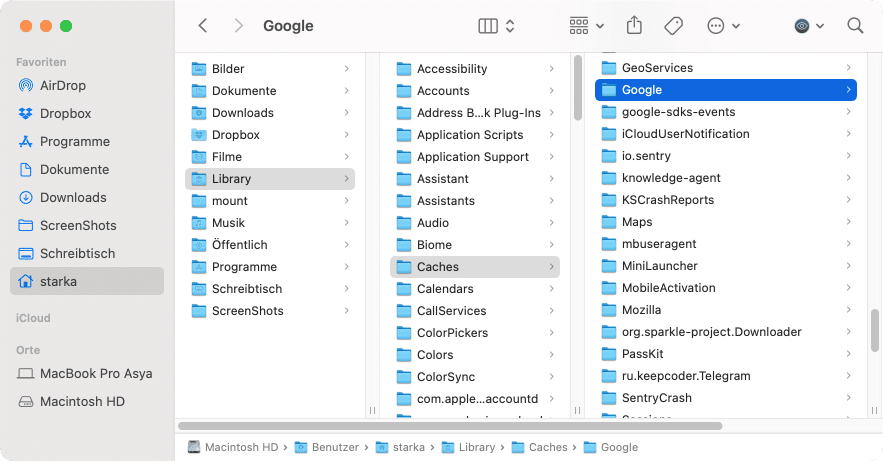The width and height of the screenshot is (883, 461).
Task: Open the group-by grid icon menu
Action: click(x=587, y=26)
